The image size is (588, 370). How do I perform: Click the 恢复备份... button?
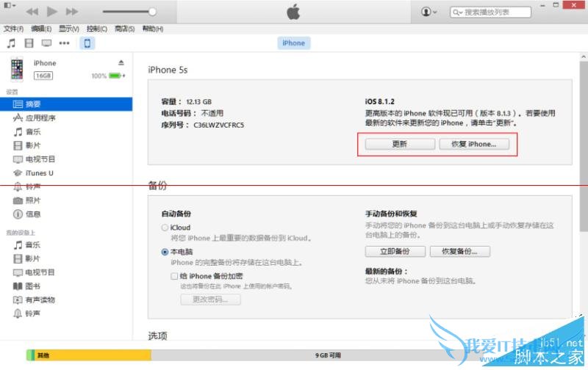point(460,251)
